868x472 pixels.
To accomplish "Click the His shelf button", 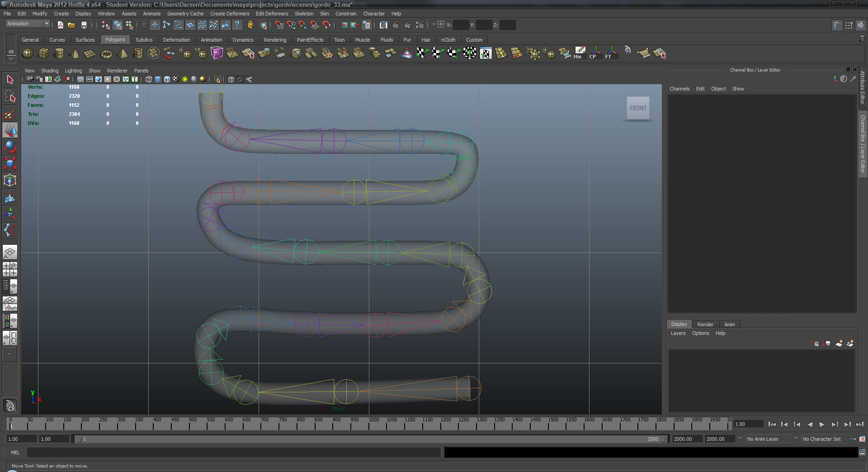I will pyautogui.click(x=580, y=53).
